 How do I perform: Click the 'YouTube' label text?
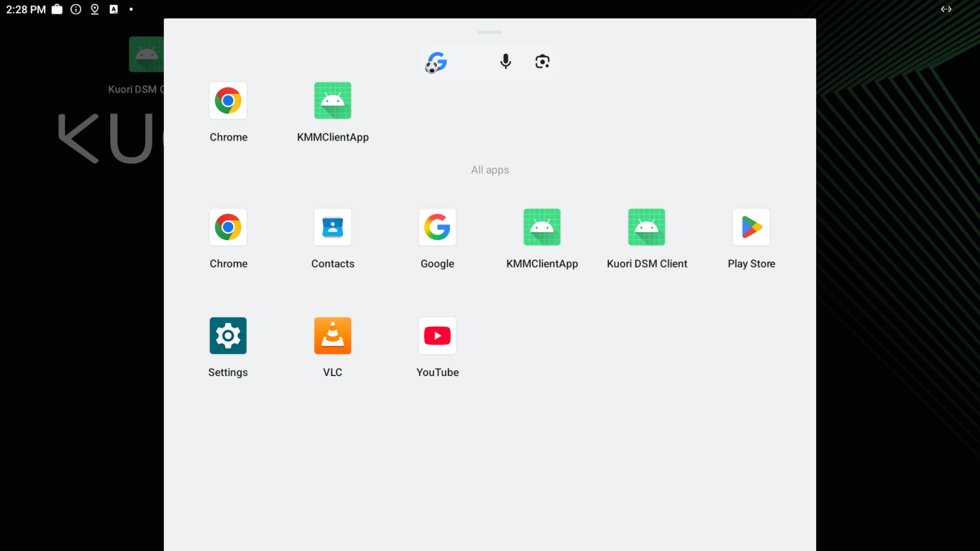(x=437, y=373)
